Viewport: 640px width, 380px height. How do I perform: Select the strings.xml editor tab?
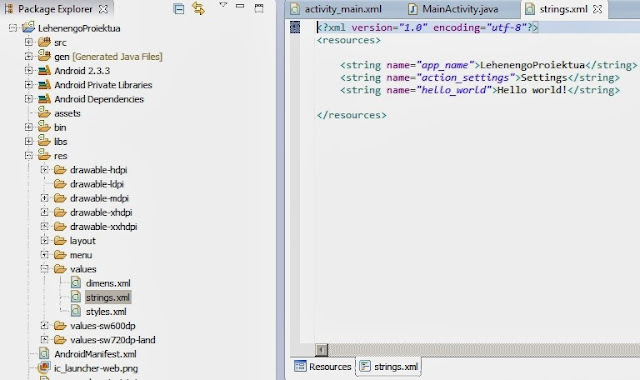[563, 9]
